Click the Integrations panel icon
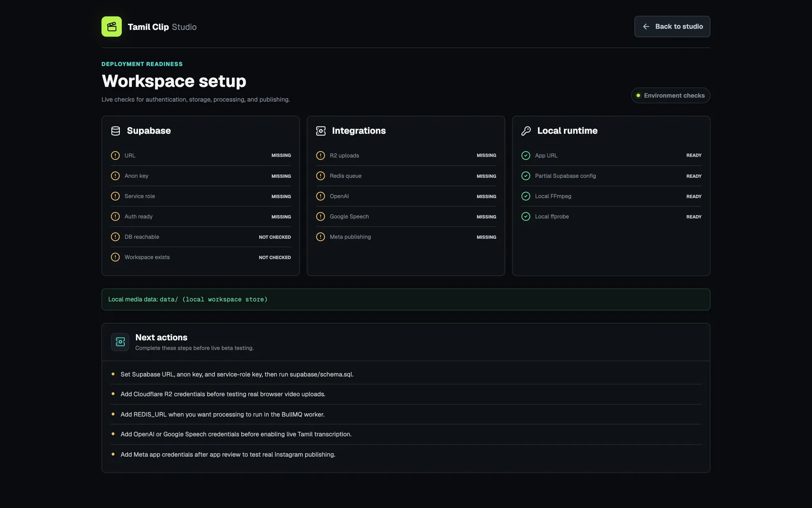This screenshot has height=508, width=812. coord(321,131)
